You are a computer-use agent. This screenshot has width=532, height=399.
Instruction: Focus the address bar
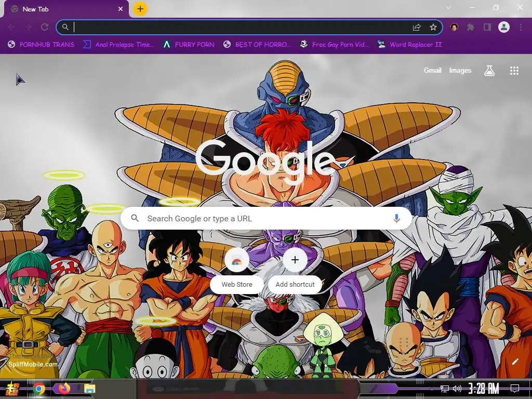coord(249,27)
